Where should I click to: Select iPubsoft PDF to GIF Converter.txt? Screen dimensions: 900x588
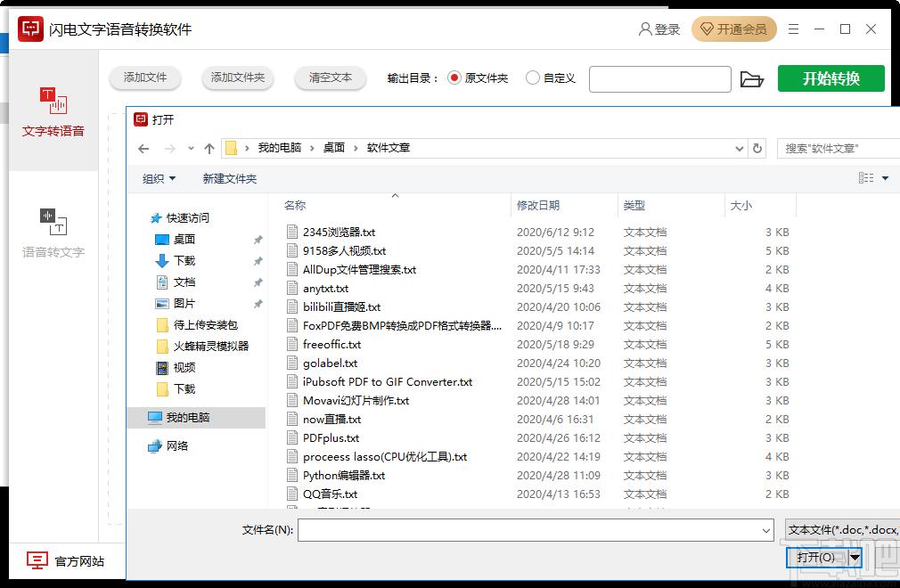click(388, 381)
